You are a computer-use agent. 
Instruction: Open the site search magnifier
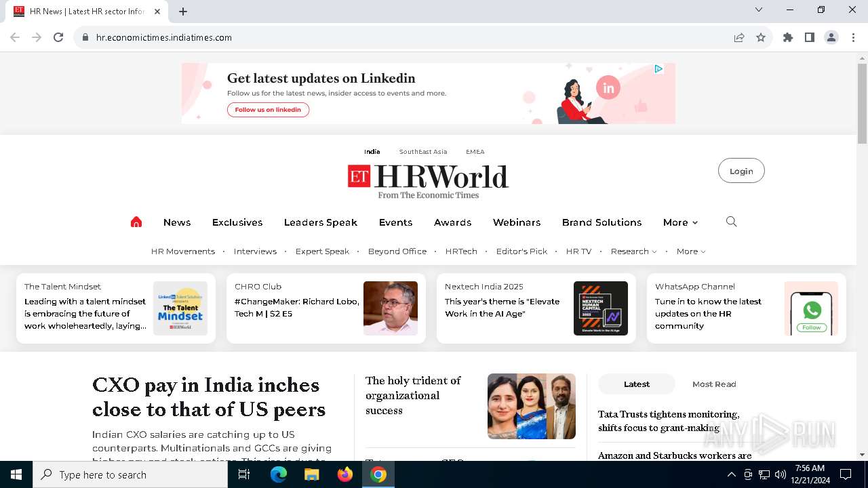731,222
